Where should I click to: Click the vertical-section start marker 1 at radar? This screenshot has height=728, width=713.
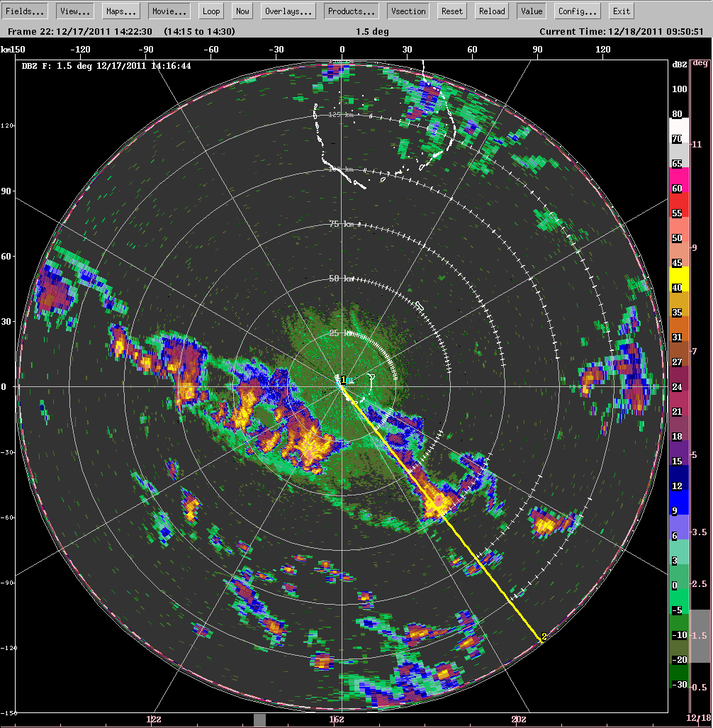pos(344,380)
